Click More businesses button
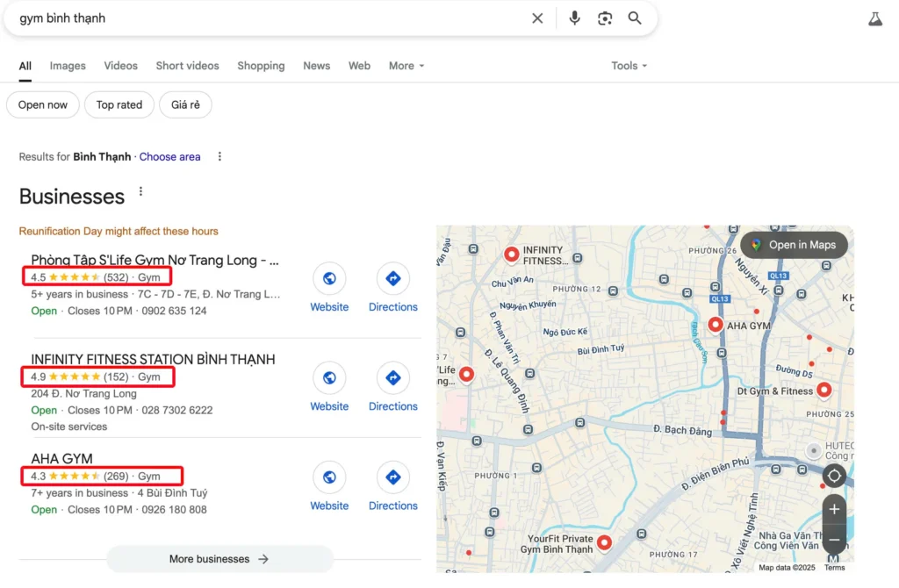The image size is (899, 588). pyautogui.click(x=219, y=559)
